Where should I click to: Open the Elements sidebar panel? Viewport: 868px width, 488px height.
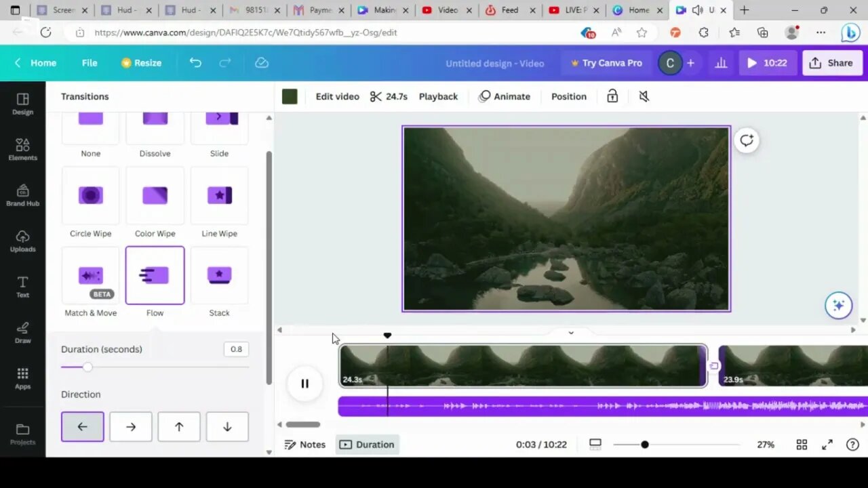pos(22,150)
